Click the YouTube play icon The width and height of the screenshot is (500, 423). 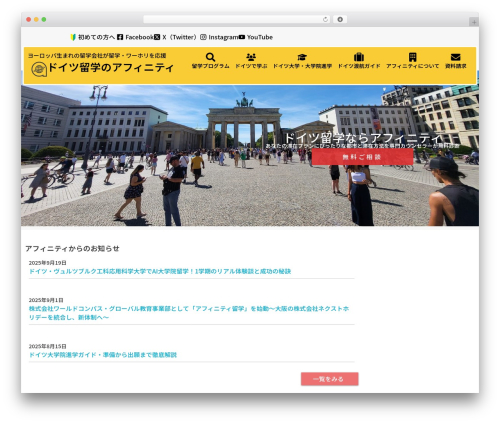(x=242, y=37)
